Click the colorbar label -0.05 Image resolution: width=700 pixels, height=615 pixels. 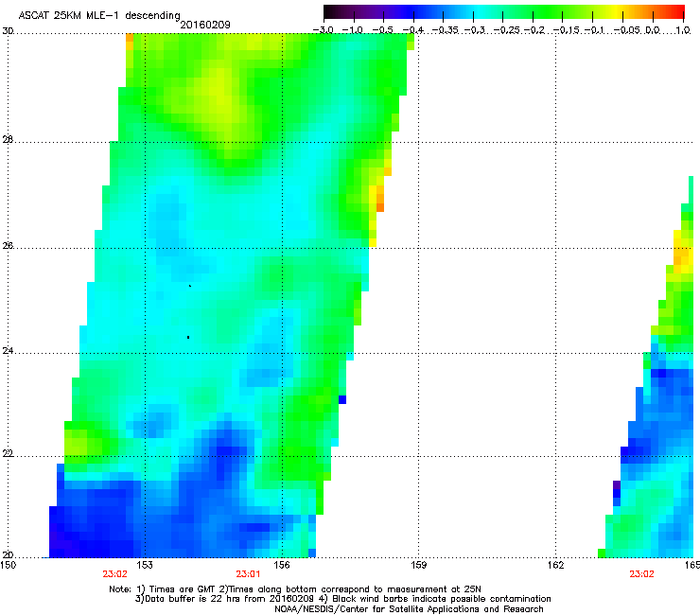[627, 30]
